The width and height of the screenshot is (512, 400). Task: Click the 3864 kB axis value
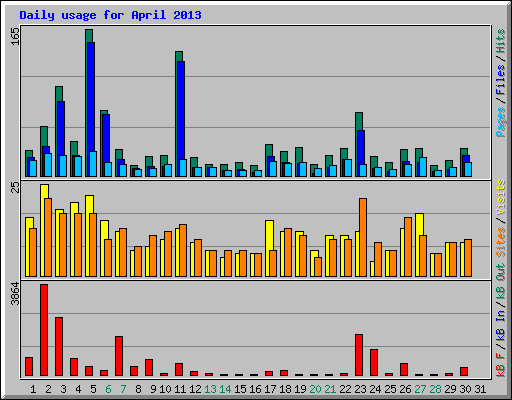(x=15, y=294)
